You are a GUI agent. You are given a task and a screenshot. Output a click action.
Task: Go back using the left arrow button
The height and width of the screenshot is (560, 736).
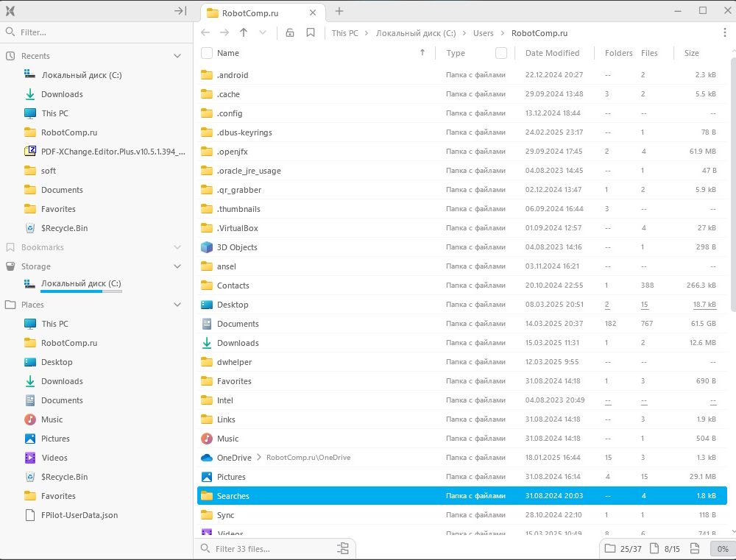click(x=205, y=32)
